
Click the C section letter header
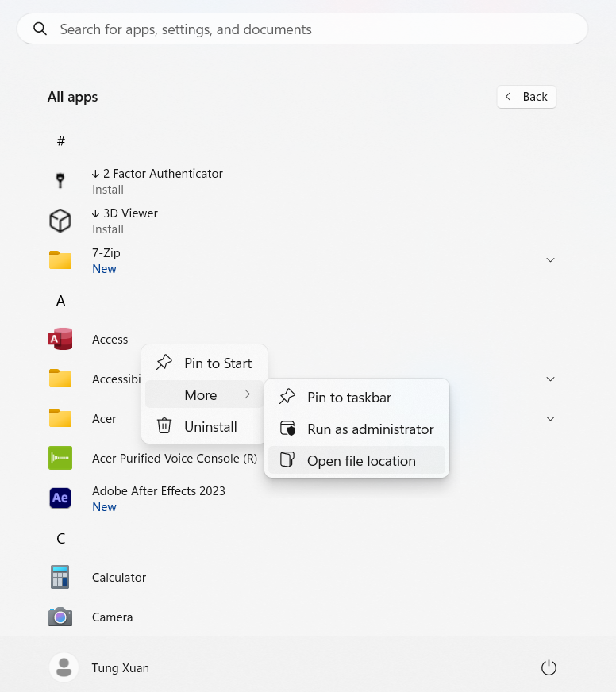tap(61, 538)
